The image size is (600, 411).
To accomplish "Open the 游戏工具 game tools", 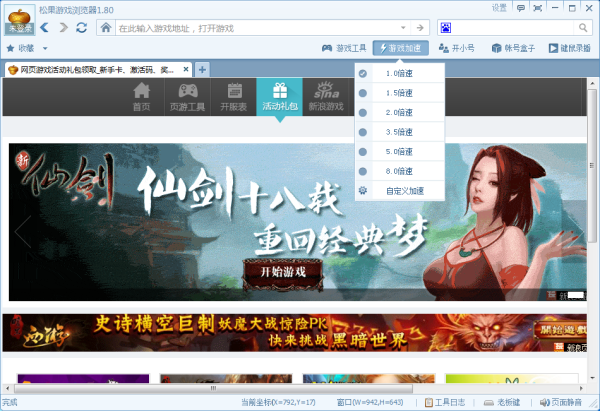I will 344,47.
